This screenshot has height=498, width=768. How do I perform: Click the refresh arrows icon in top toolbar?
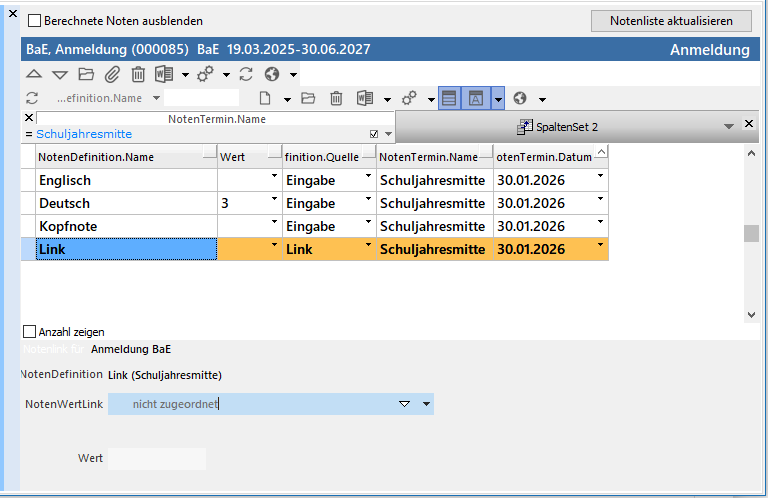(x=246, y=74)
